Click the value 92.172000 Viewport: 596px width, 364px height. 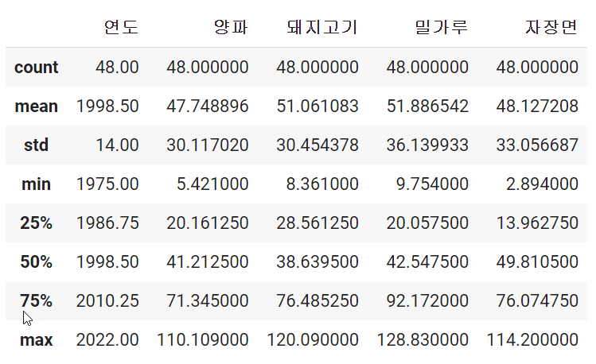(x=427, y=301)
